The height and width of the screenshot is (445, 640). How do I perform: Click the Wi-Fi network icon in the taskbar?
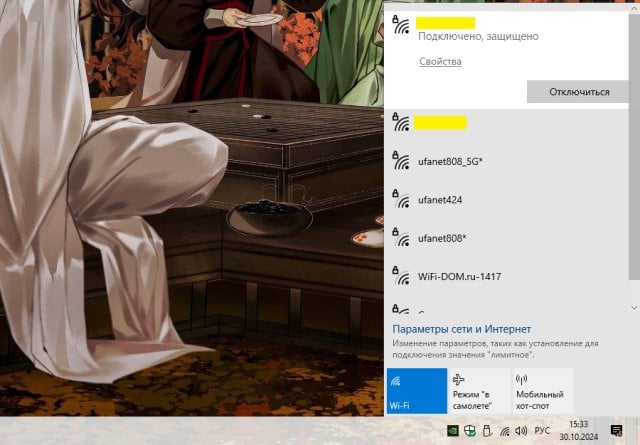pos(503,430)
